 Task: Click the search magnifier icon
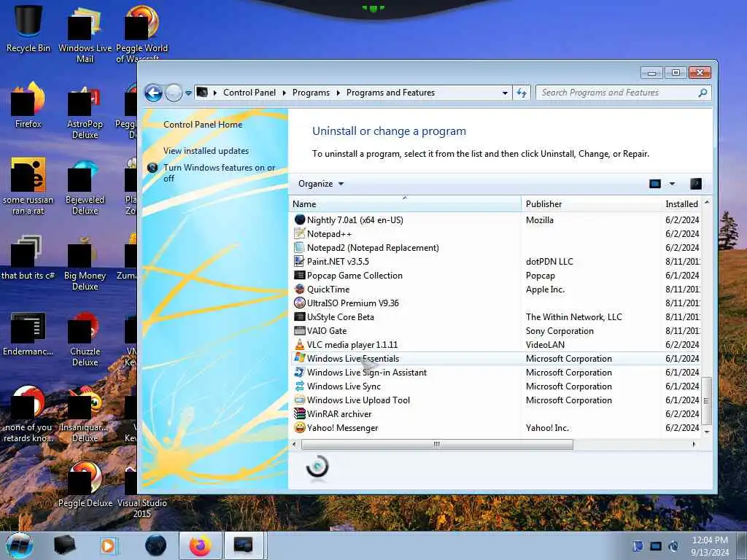coord(703,93)
